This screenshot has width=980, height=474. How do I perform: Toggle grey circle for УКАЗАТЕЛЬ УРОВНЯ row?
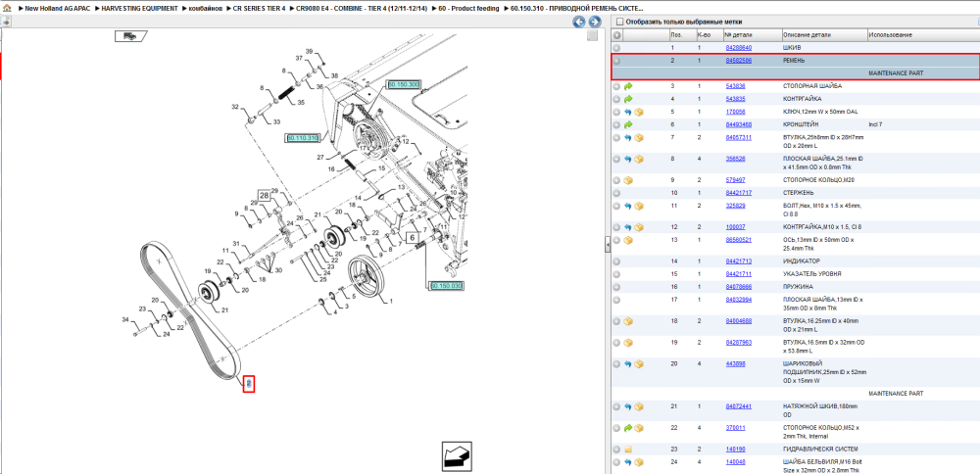[x=616, y=273]
